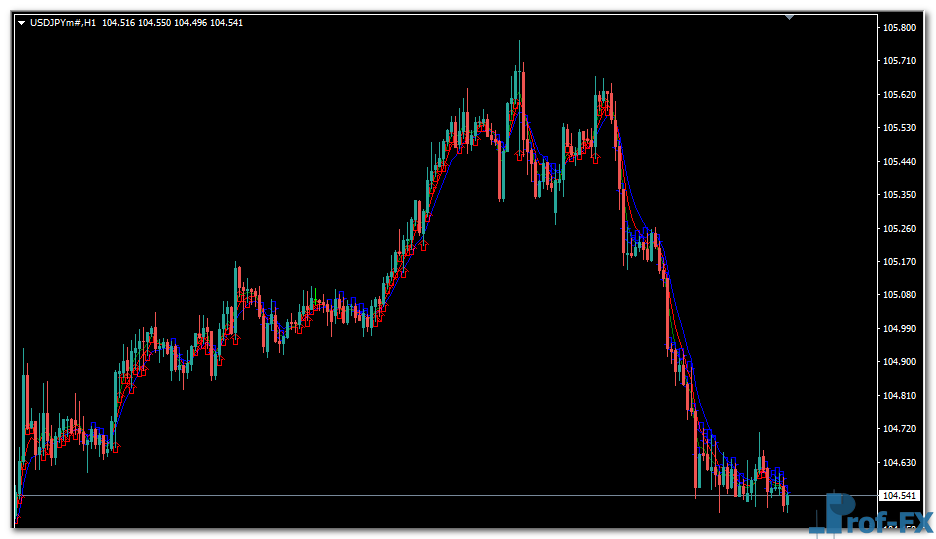Click the 105.710 price scale label

coord(900,61)
